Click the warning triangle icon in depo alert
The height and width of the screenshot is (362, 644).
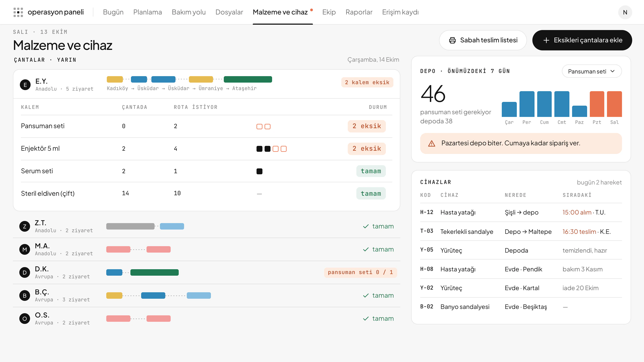coord(431,143)
